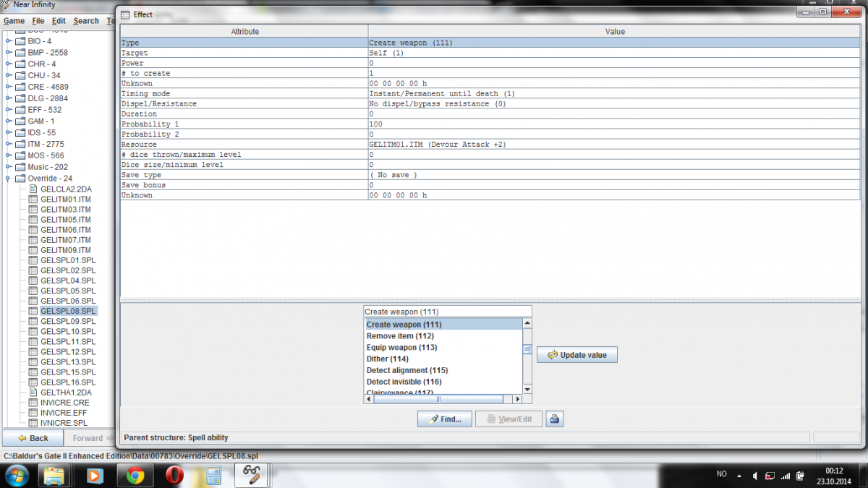Click the Forward navigation button
This screenshot has width=868, height=488.
[x=89, y=438]
